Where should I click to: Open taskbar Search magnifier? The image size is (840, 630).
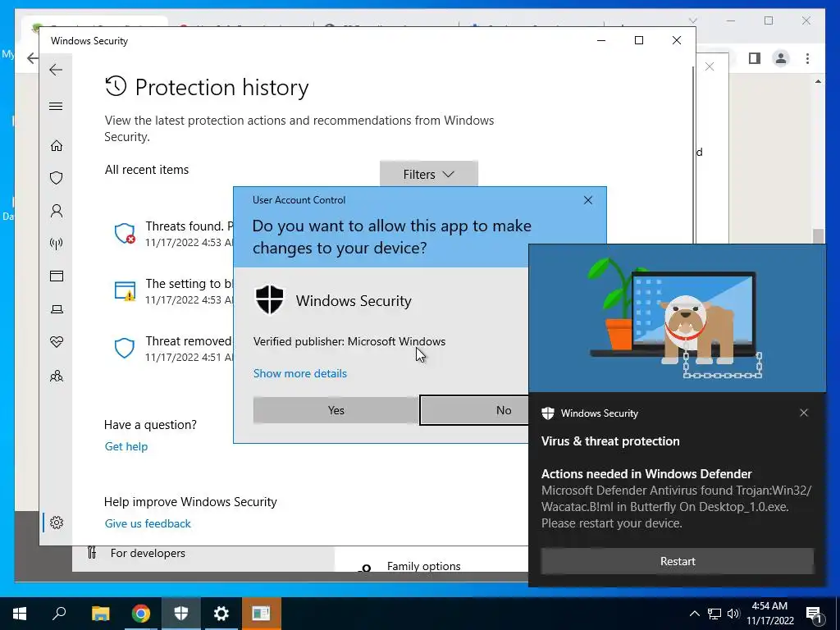(59, 614)
